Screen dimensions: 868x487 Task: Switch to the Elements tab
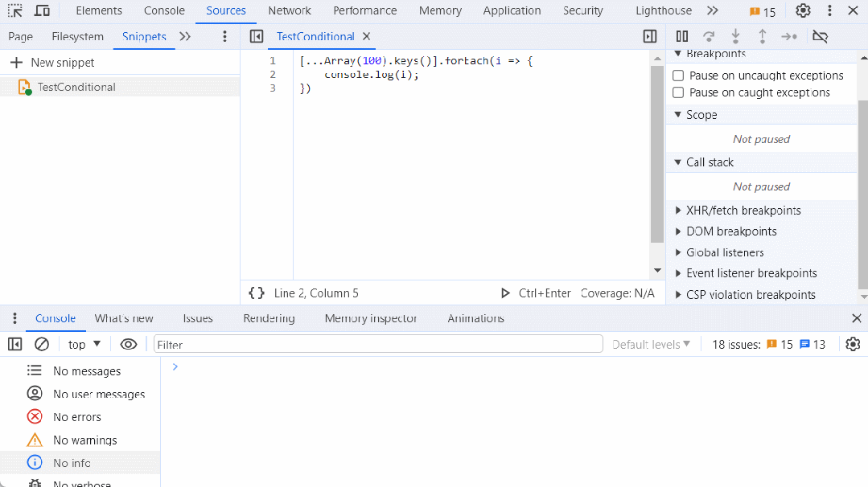[99, 10]
